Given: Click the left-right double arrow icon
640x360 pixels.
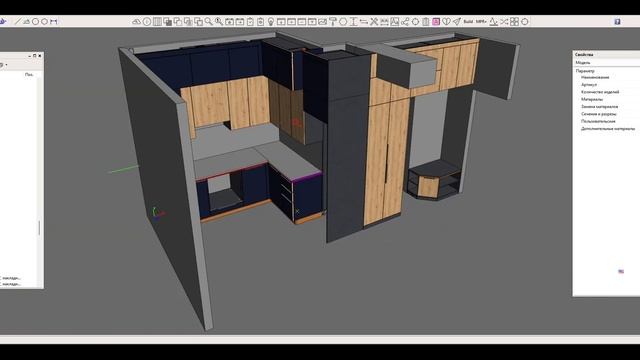Looking at the screenshot, I should click(x=363, y=22).
